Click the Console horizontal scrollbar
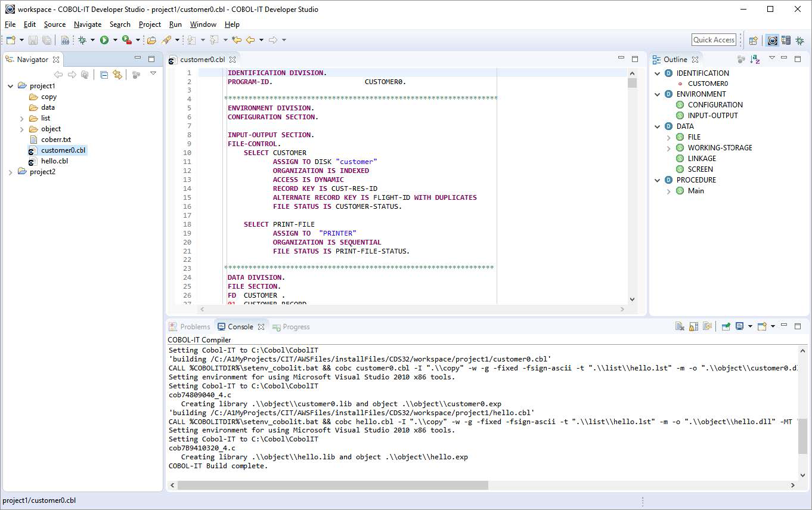Image resolution: width=812 pixels, height=510 pixels. click(x=333, y=486)
